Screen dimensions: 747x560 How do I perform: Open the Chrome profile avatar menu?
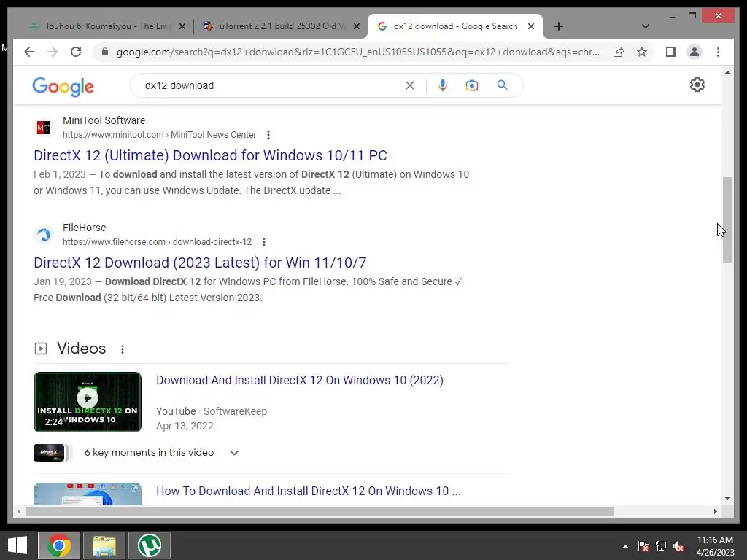click(694, 52)
